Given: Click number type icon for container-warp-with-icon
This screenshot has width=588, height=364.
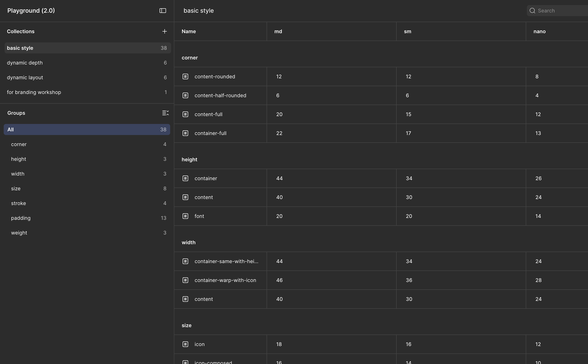Looking at the screenshot, I should 185,280.
